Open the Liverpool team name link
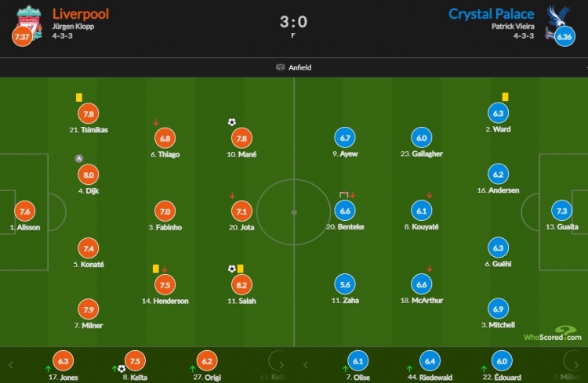588x383 pixels. (81, 14)
